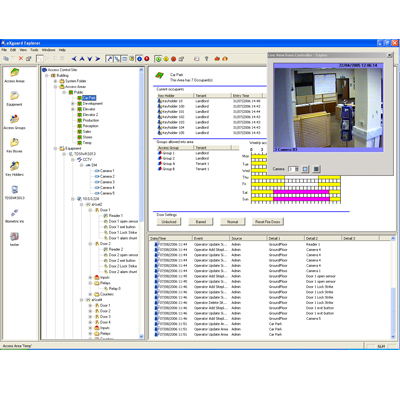This screenshot has height=400, width=400.
Task: Click the up navigation arrow in toolbar
Action: (82, 59)
